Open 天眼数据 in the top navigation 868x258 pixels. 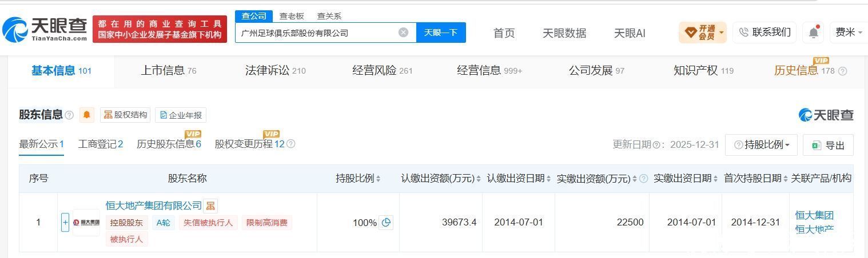tap(564, 33)
